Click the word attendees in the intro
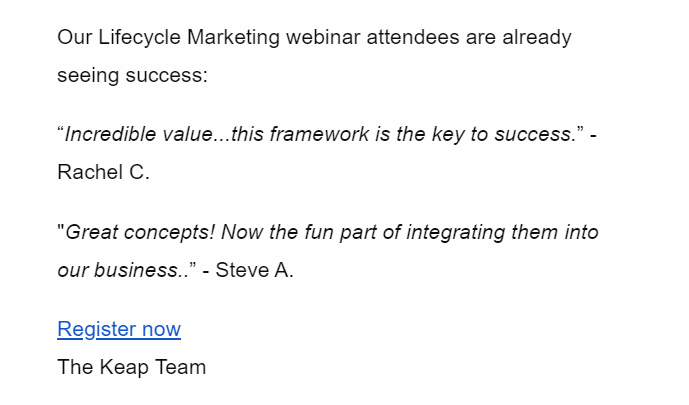Screen dimensions: 689x405 point(413,37)
